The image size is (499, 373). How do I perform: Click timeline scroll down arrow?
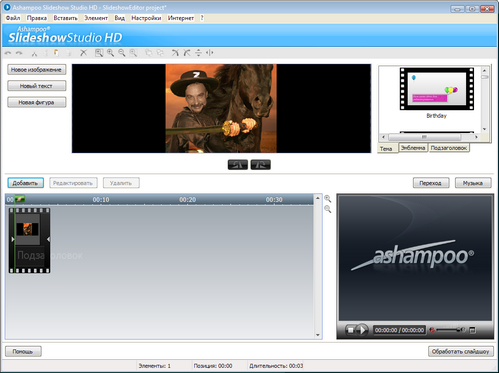pyautogui.click(x=318, y=335)
